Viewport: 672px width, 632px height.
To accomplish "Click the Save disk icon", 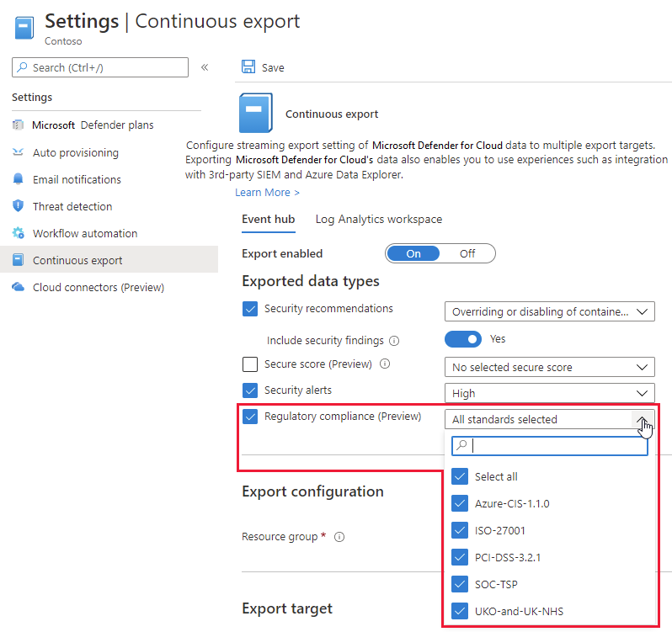I will click(248, 66).
